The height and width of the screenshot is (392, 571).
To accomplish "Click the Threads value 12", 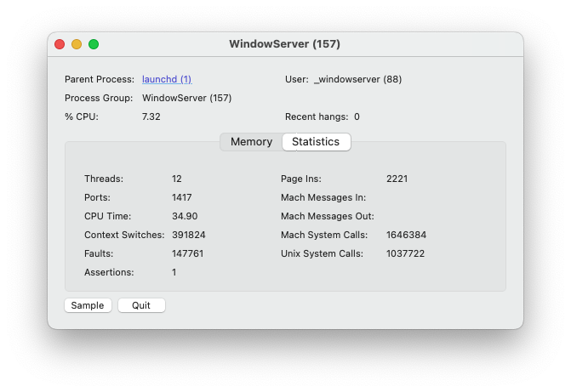I will [177, 179].
